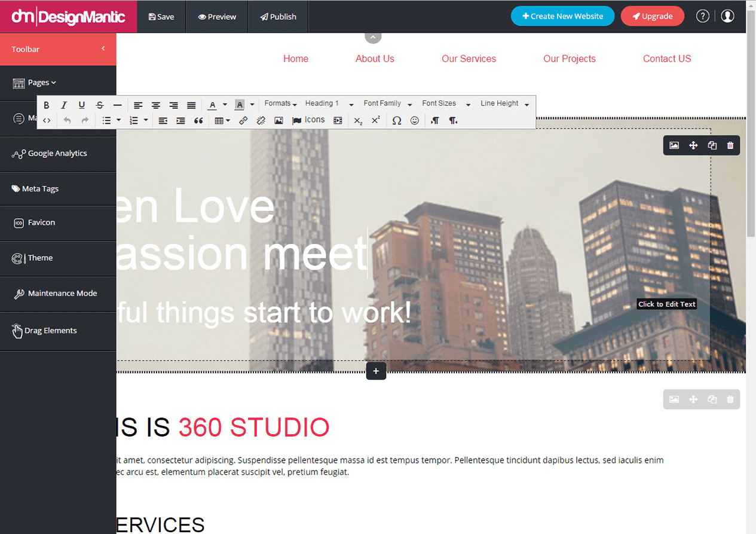The image size is (756, 534).
Task: Toggle superscript formatting
Action: [x=375, y=120]
